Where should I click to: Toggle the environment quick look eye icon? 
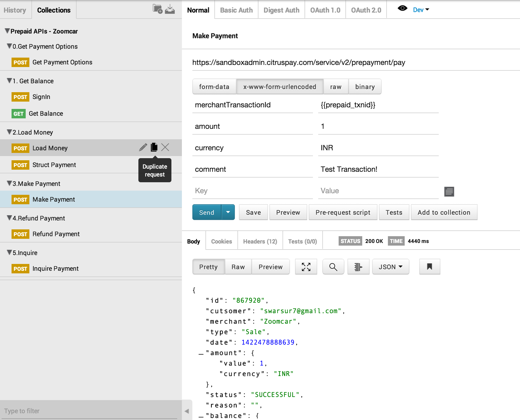pyautogui.click(x=402, y=9)
